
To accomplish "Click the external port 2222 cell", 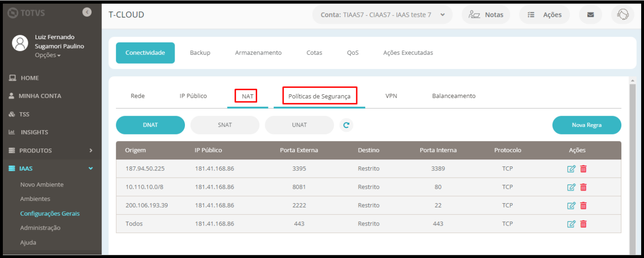I will tap(299, 205).
